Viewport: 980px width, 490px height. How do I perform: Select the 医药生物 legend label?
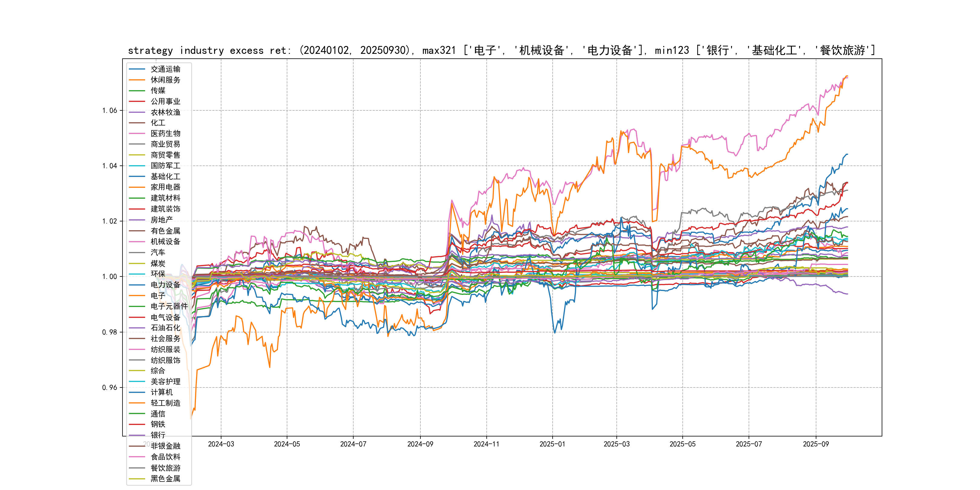165,133
